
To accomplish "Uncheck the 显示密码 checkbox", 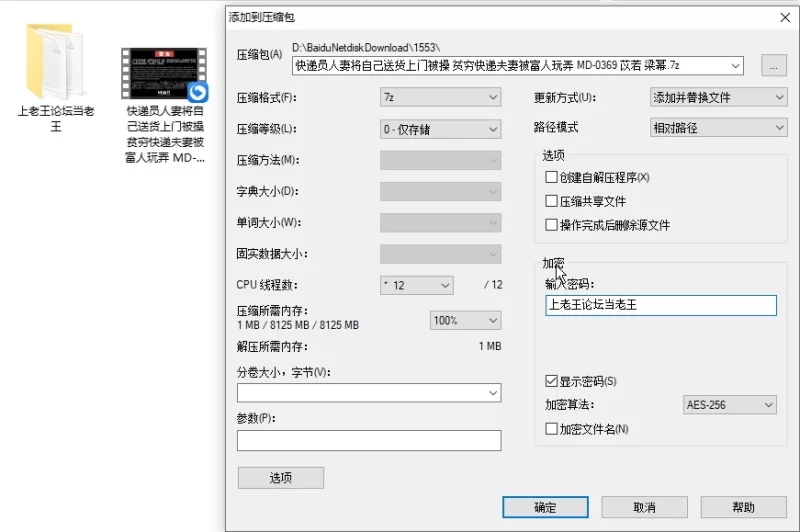I will coord(551,381).
